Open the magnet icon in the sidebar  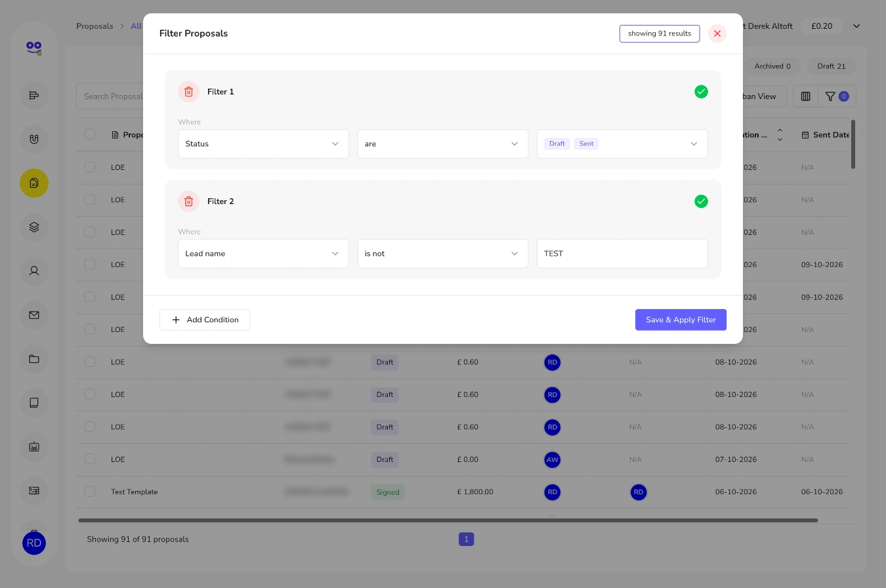tap(34, 139)
